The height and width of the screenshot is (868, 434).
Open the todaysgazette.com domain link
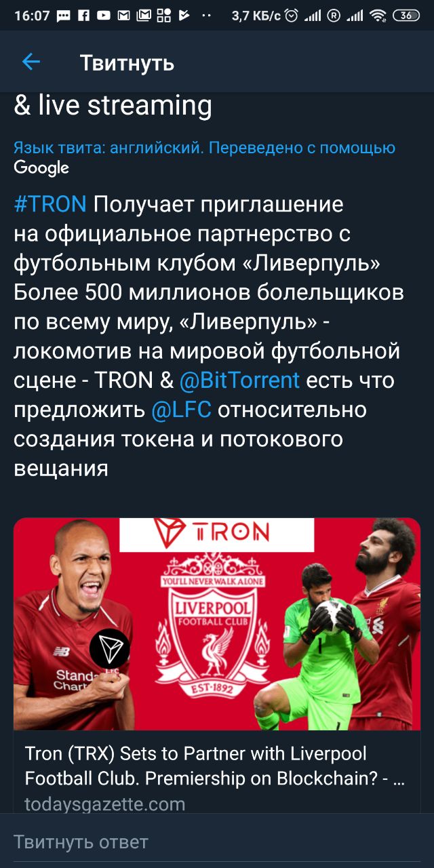click(x=105, y=804)
